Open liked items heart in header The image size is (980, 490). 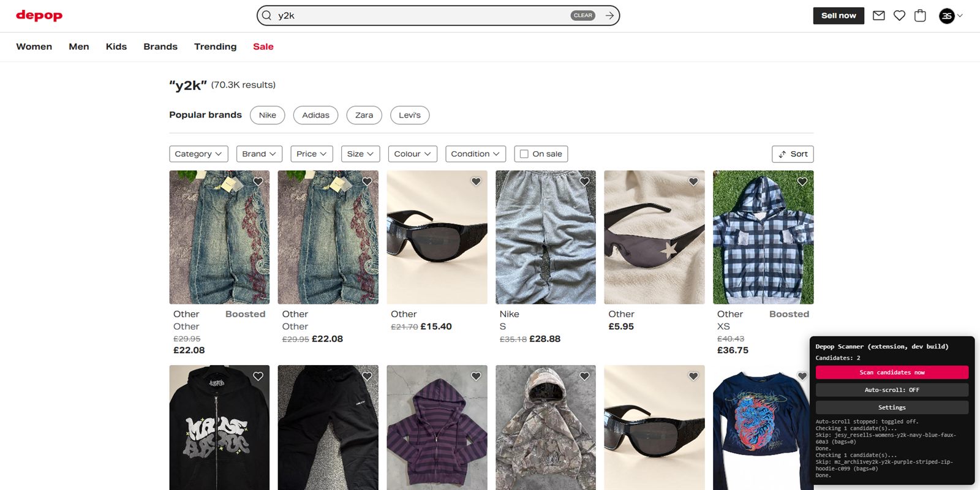pyautogui.click(x=899, y=15)
